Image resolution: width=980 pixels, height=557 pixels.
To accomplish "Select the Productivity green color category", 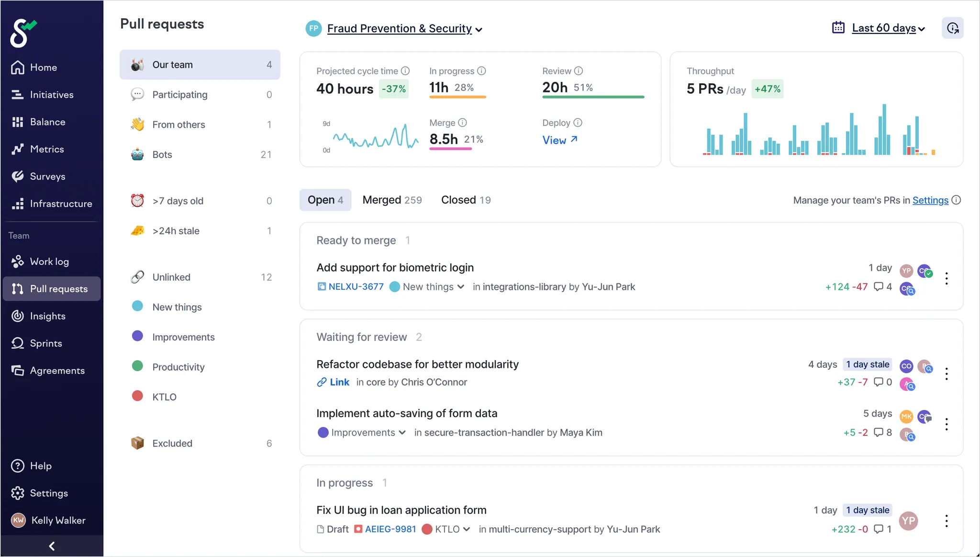I will pyautogui.click(x=178, y=367).
